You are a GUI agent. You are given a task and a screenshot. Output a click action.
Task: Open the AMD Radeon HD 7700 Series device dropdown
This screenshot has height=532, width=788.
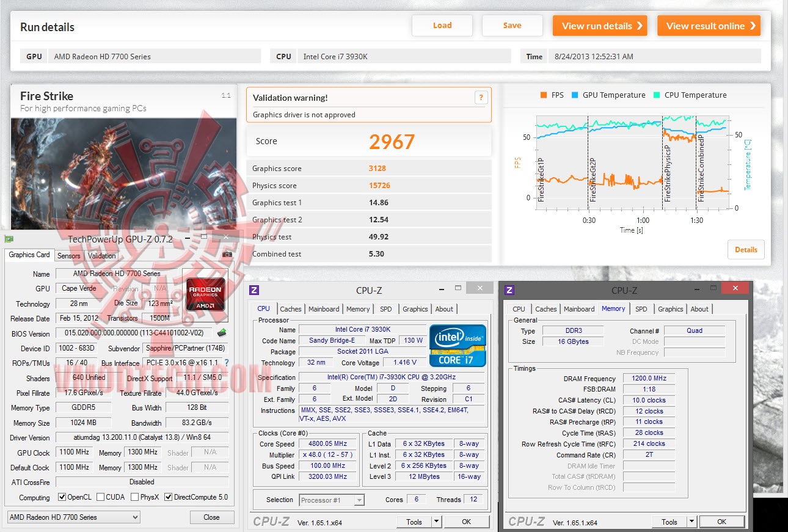point(74,517)
